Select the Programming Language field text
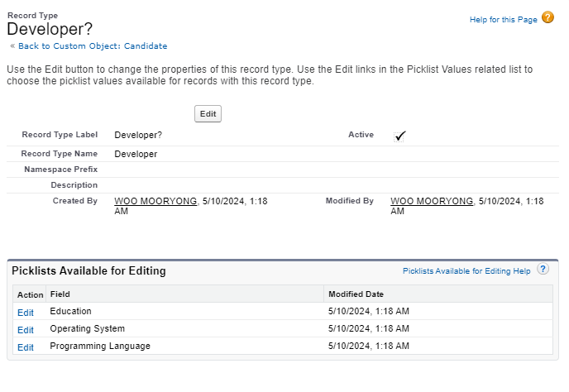This screenshot has height=392, width=569. 100,347
